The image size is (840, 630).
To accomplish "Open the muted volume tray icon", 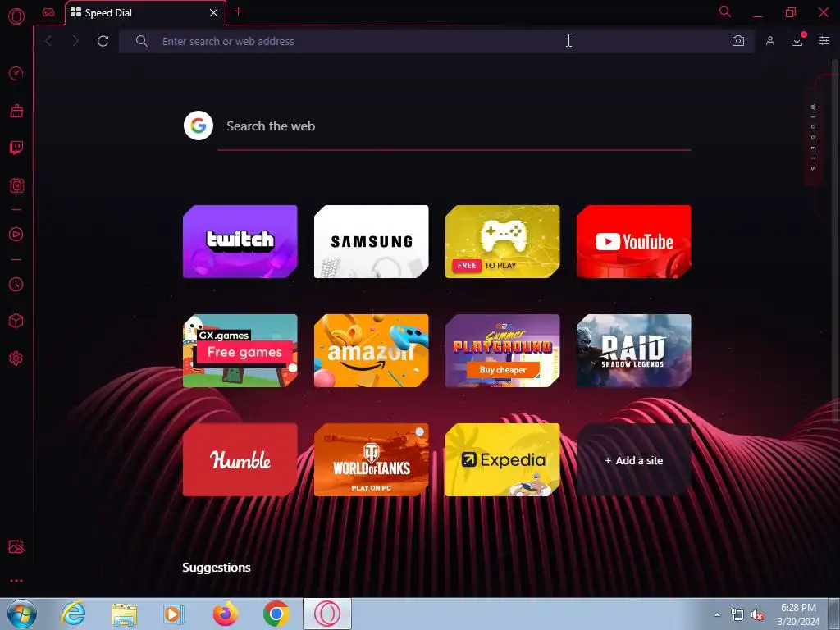I will pyautogui.click(x=757, y=615).
